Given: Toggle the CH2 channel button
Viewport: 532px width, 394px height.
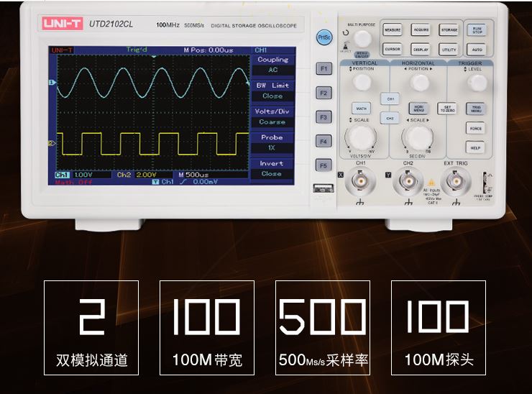Looking at the screenshot, I should (x=390, y=118).
